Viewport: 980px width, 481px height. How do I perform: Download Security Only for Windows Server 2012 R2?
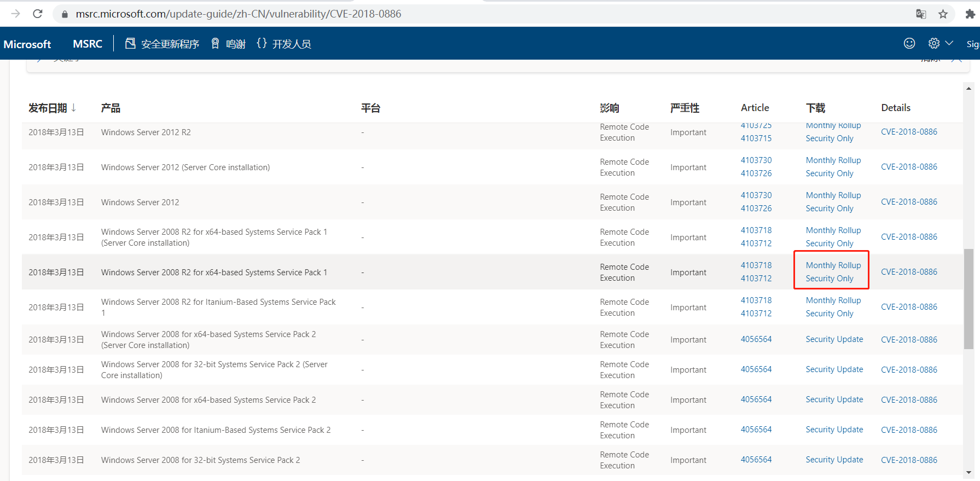830,138
